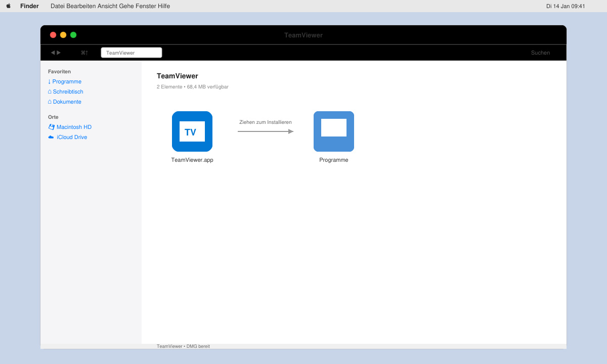Image resolution: width=607 pixels, height=364 pixels.
Task: Click the Dokumente house icon
Action: [x=50, y=102]
